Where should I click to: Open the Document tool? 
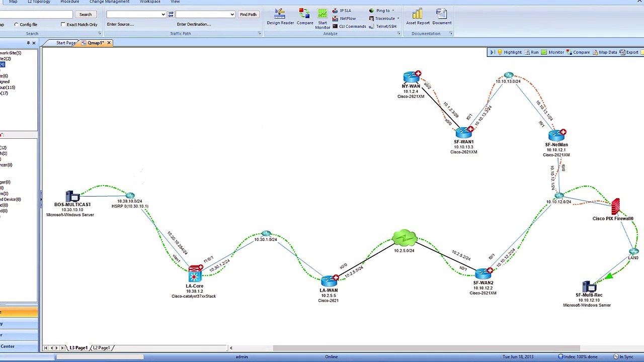[442, 17]
